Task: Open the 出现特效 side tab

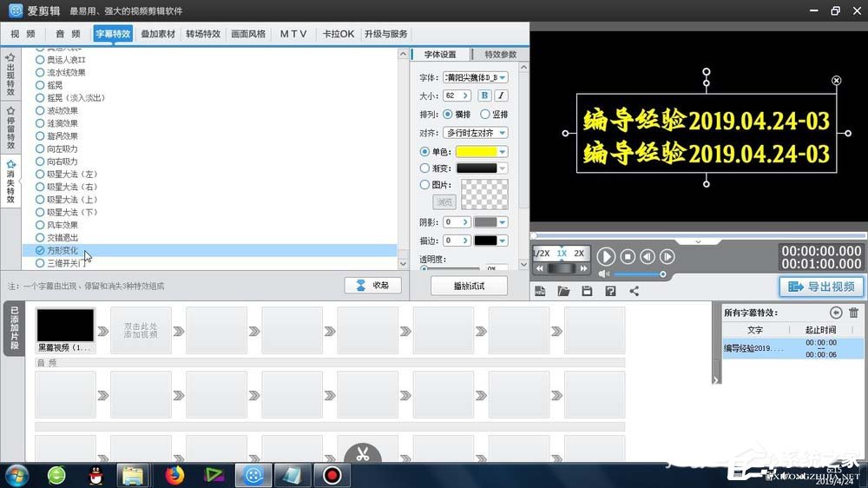Action: pos(10,74)
